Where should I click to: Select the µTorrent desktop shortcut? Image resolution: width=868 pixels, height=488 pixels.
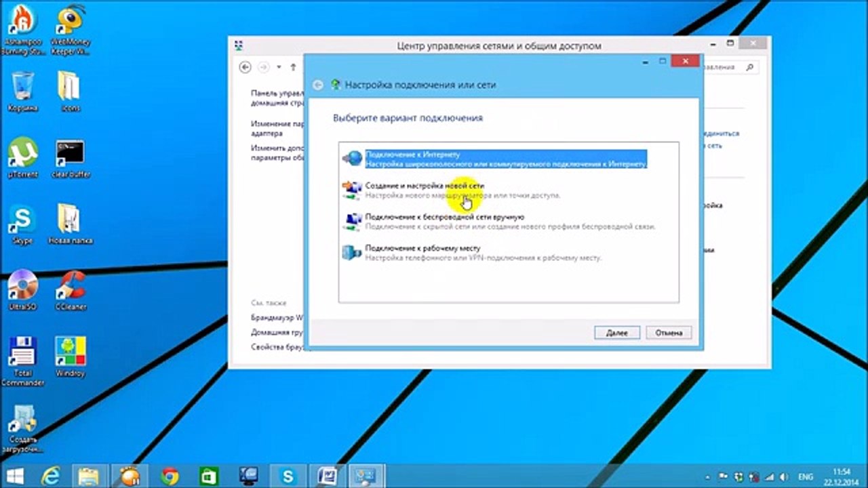23,159
